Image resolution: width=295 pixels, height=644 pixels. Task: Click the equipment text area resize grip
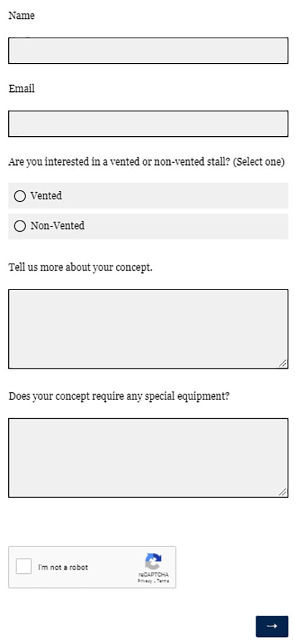tap(283, 492)
